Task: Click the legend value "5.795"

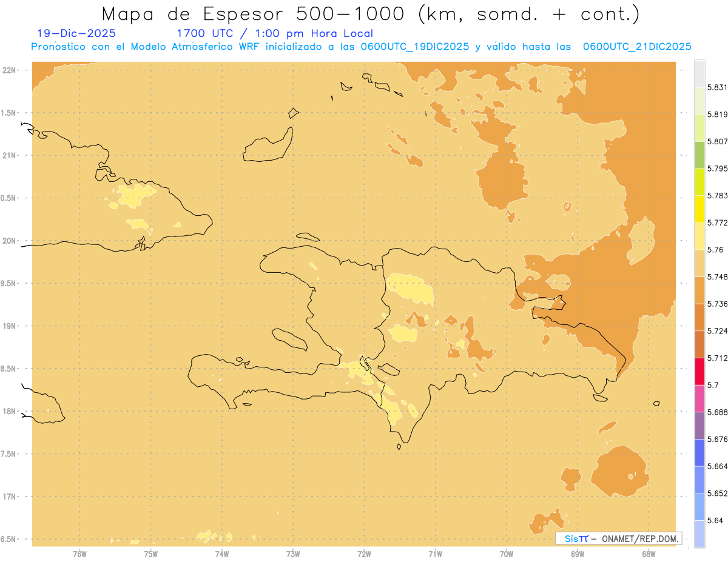Action: click(x=717, y=169)
